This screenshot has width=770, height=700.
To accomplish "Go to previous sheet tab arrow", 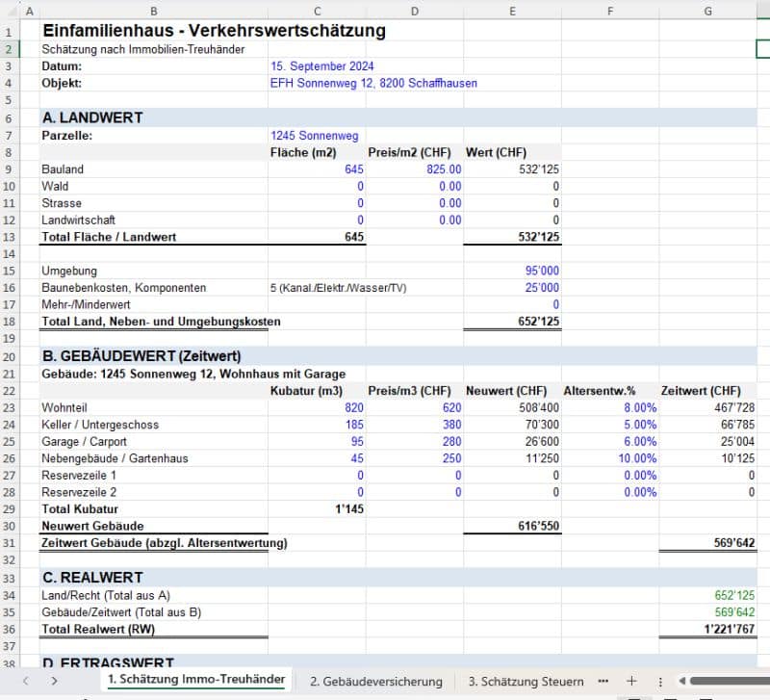I will (26, 681).
